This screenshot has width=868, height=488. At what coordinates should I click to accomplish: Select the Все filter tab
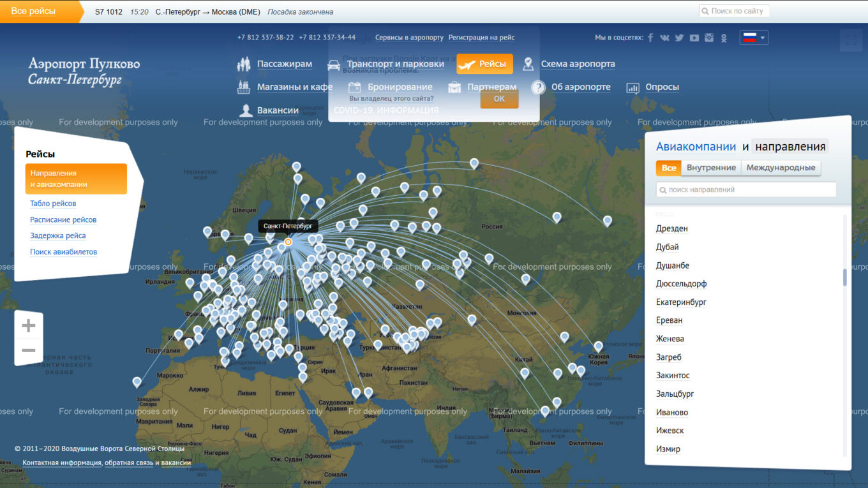(x=668, y=168)
